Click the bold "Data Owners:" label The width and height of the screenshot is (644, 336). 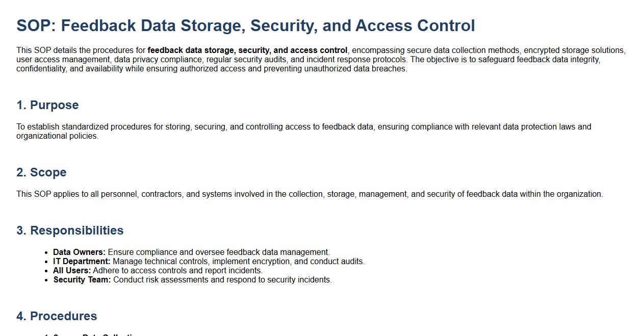[79, 252]
